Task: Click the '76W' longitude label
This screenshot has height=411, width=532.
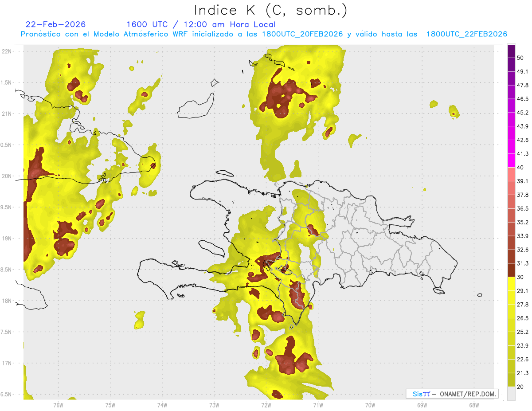Action: coord(58,405)
